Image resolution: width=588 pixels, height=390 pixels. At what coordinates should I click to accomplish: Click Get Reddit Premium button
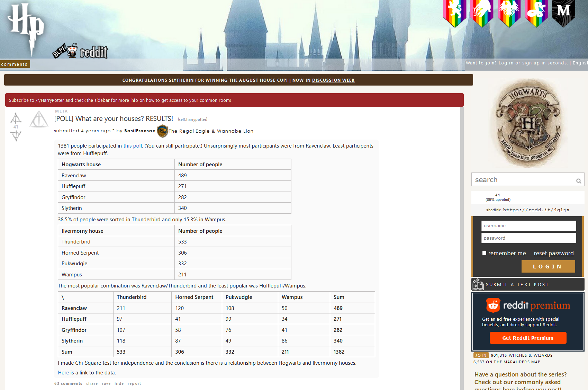click(528, 338)
